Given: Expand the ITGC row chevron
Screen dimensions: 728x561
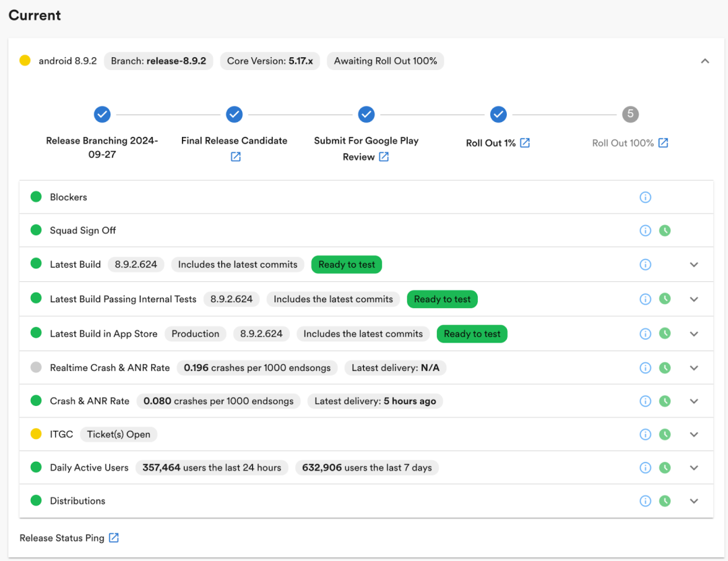Looking at the screenshot, I should (x=694, y=434).
